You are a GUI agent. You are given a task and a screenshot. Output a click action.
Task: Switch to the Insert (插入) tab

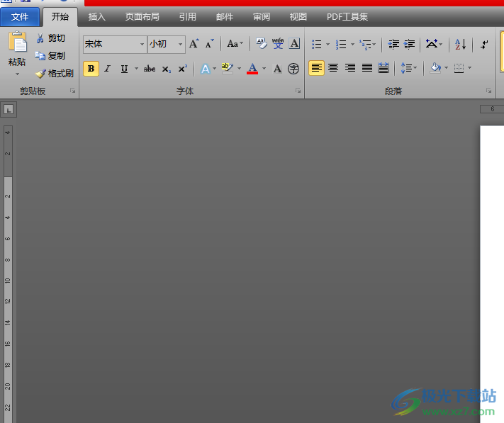tap(96, 17)
